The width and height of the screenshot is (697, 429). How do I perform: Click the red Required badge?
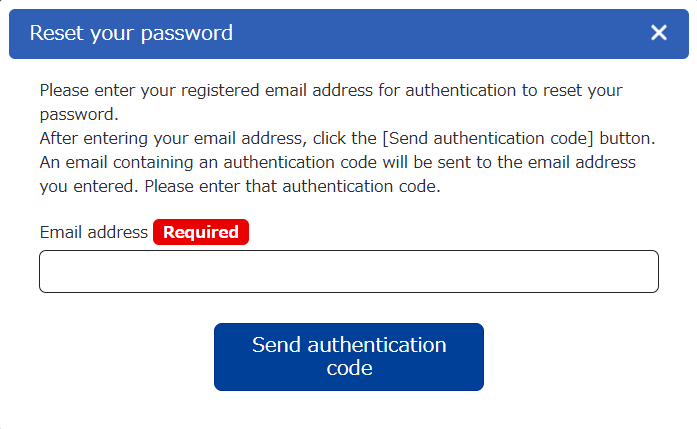coord(201,232)
